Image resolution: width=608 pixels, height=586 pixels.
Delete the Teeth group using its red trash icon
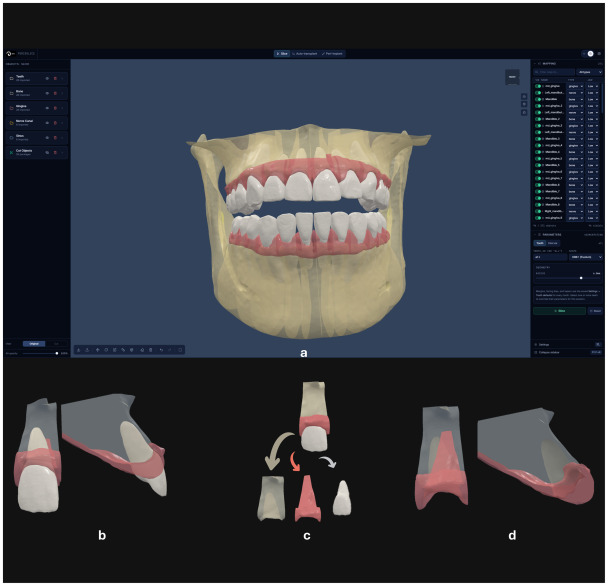tap(55, 78)
